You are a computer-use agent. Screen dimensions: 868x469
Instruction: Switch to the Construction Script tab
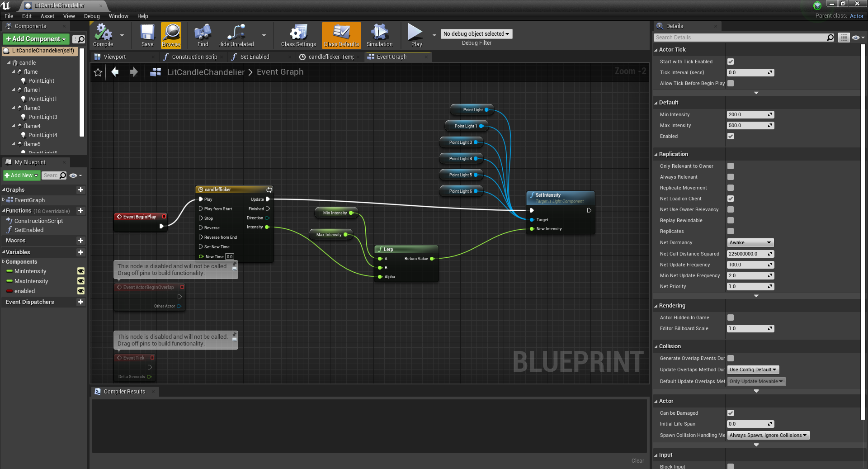194,57
